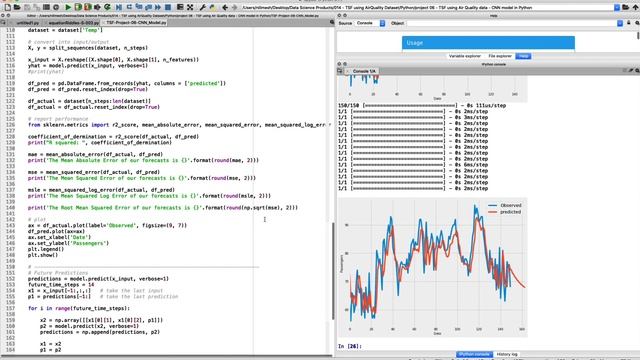This screenshot has height=360, width=640.
Task: Open a file using the folder icon
Action: (x=17, y=7)
